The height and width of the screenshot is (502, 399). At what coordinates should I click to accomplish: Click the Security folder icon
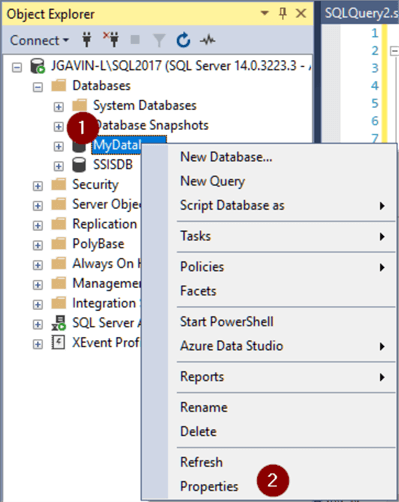59,184
